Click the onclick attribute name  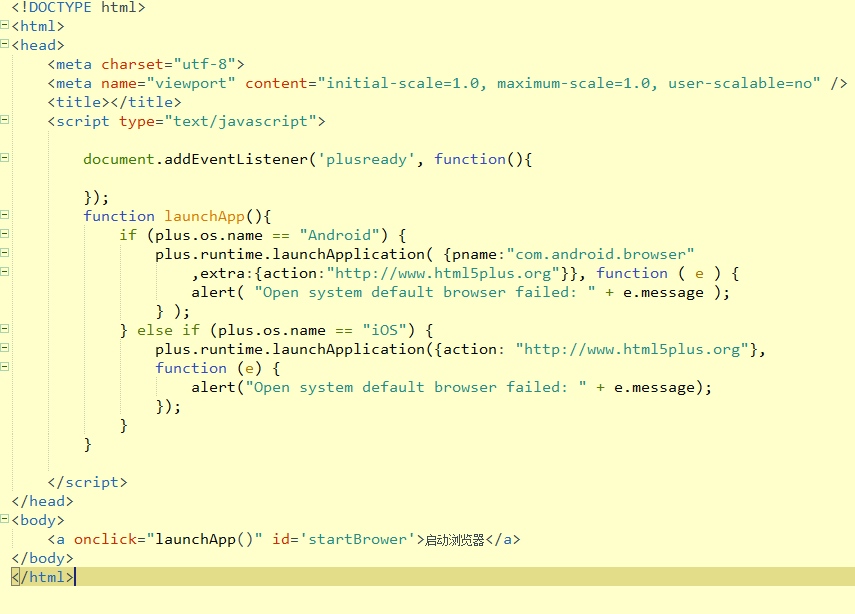pos(106,540)
